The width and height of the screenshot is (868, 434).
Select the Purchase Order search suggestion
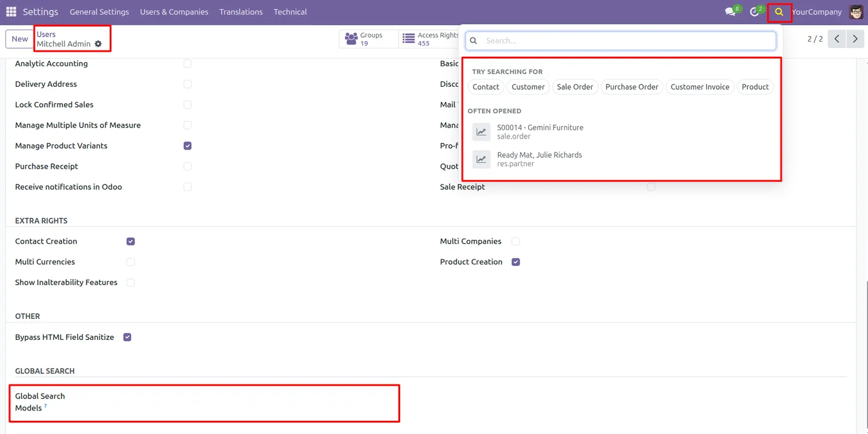pyautogui.click(x=632, y=87)
